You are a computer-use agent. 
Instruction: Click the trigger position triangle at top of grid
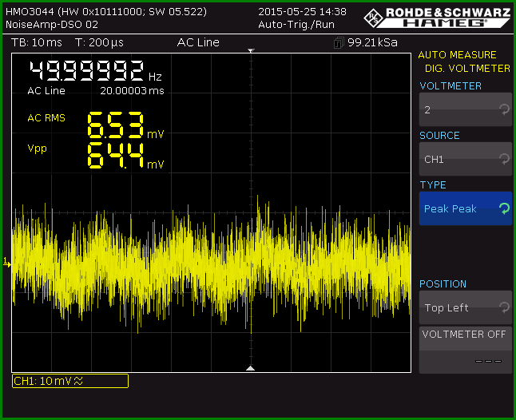tap(251, 50)
